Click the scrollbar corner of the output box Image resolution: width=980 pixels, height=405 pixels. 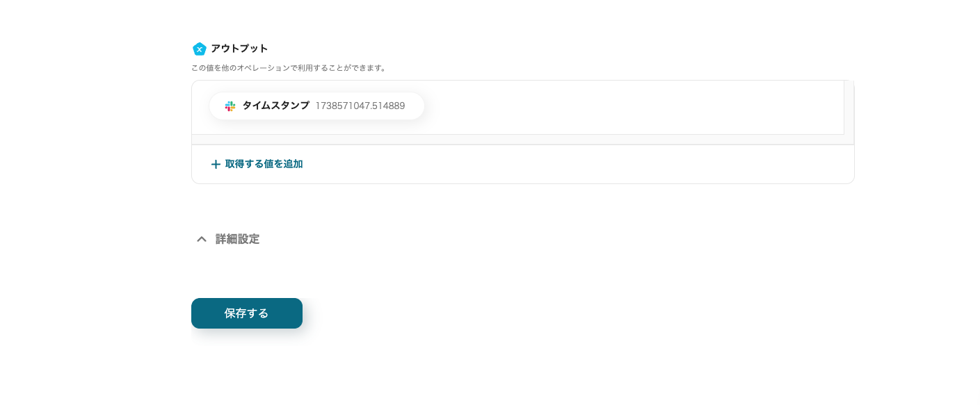tap(849, 140)
